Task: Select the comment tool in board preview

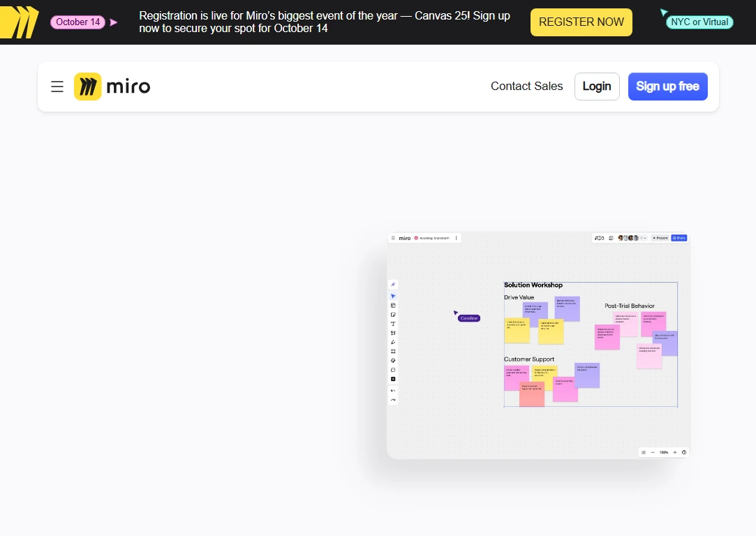Action: 393,370
